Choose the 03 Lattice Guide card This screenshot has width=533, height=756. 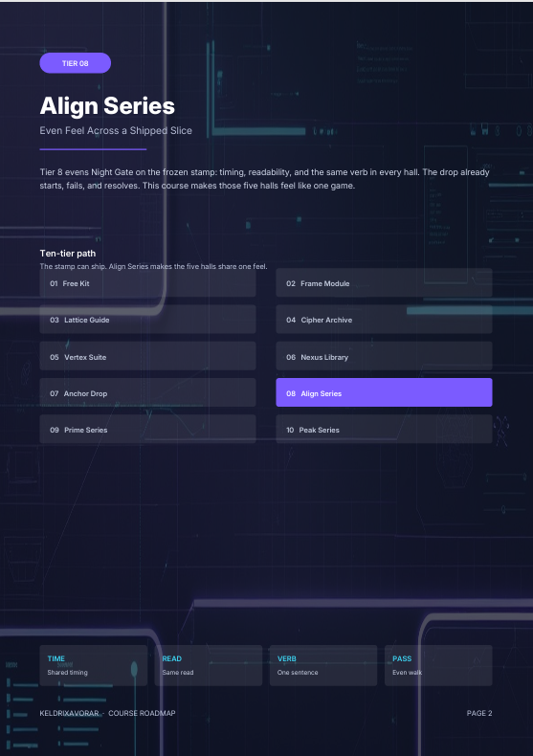point(147,320)
